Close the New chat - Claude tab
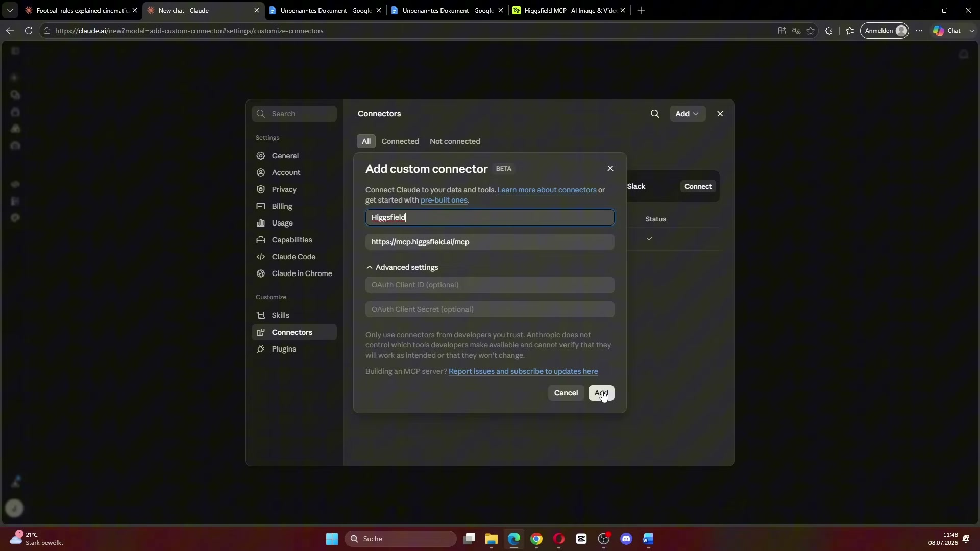 click(x=256, y=10)
